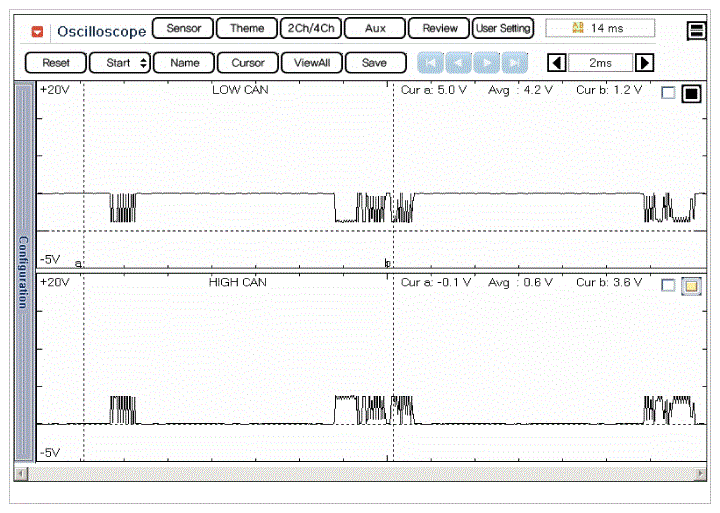Switch view with 2Ch/4Ch button
Image resolution: width=720 pixels, height=513 pixels.
click(309, 28)
